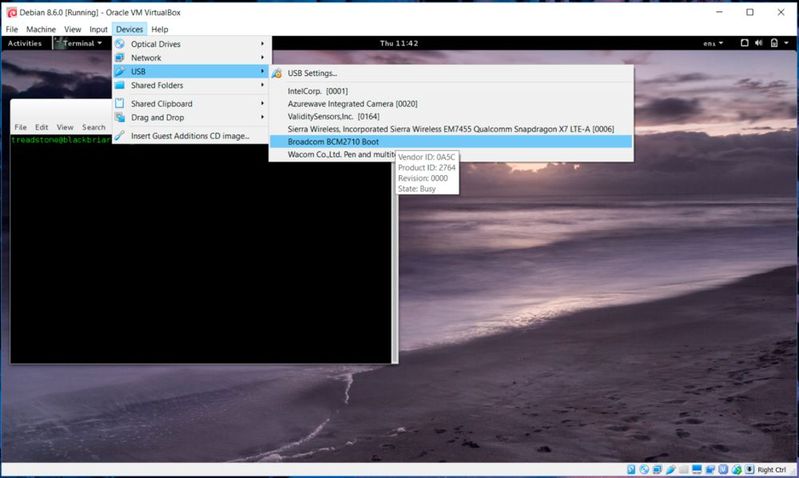
Task: Click the virtualization features V status icon
Action: point(724,469)
